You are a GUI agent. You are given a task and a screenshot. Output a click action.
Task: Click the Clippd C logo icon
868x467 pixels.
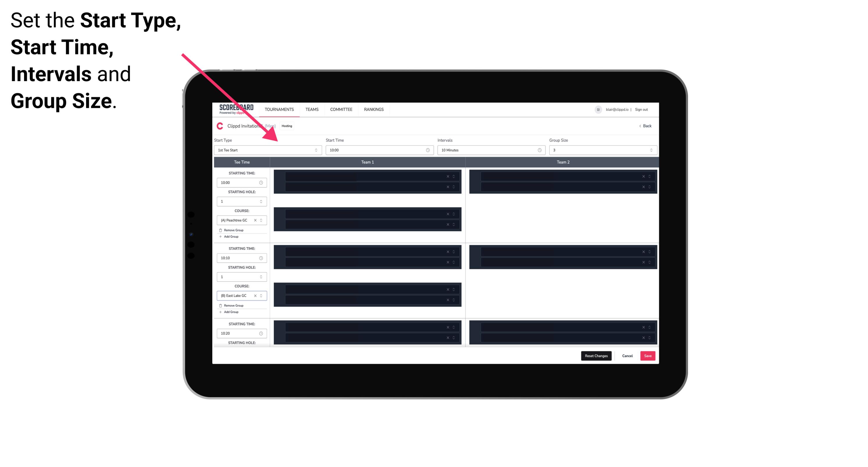218,126
